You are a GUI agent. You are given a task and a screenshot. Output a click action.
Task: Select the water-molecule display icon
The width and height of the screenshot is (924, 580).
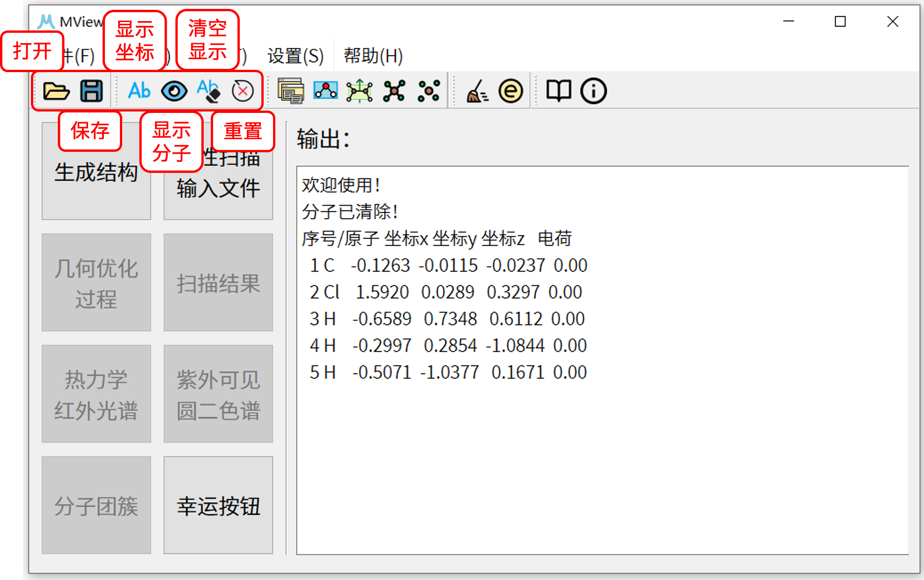click(x=325, y=90)
